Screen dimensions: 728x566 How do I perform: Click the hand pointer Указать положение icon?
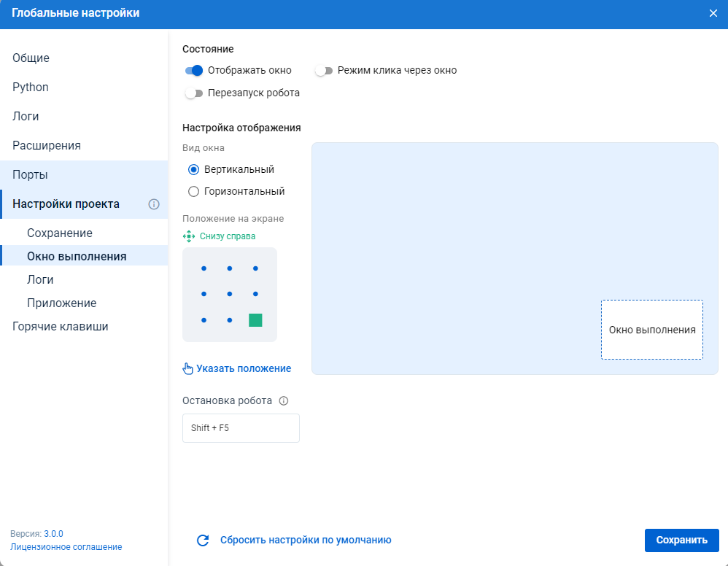point(188,368)
